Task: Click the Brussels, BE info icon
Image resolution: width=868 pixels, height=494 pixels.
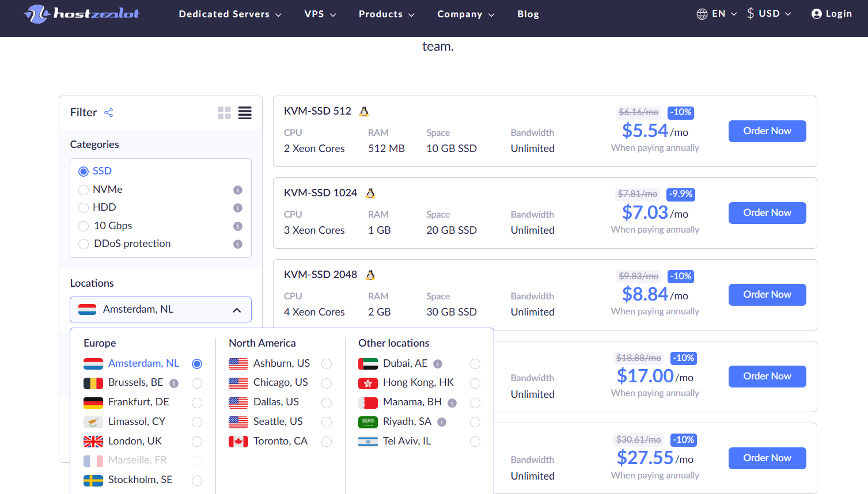Action: click(174, 383)
